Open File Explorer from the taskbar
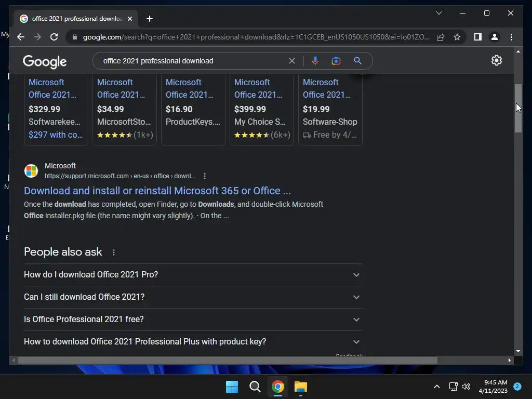The image size is (532, 399). (x=301, y=387)
